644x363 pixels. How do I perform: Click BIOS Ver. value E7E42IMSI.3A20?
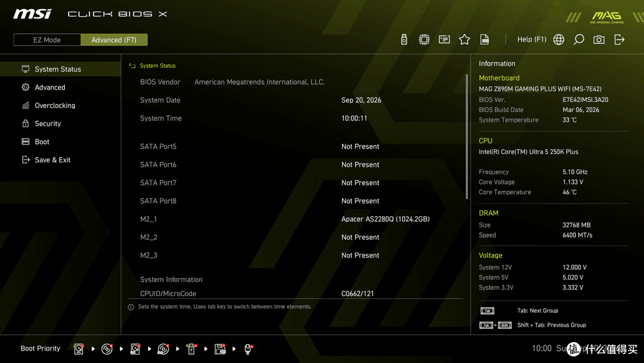tap(586, 100)
